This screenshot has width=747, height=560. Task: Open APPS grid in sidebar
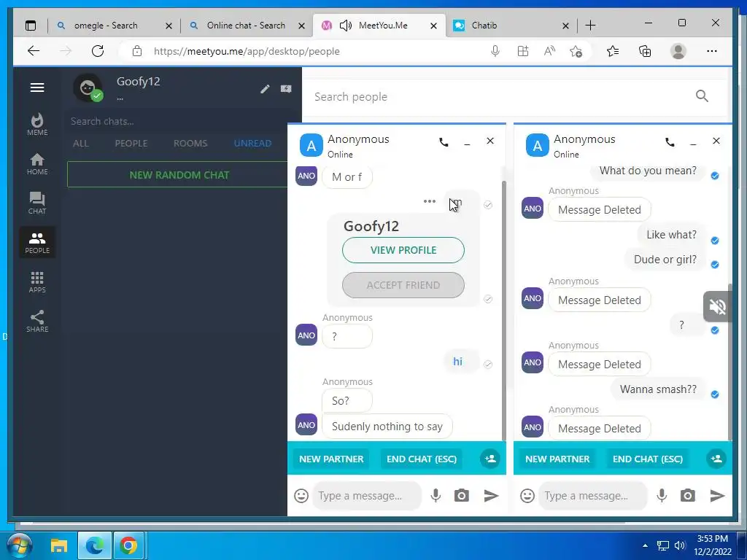37,282
